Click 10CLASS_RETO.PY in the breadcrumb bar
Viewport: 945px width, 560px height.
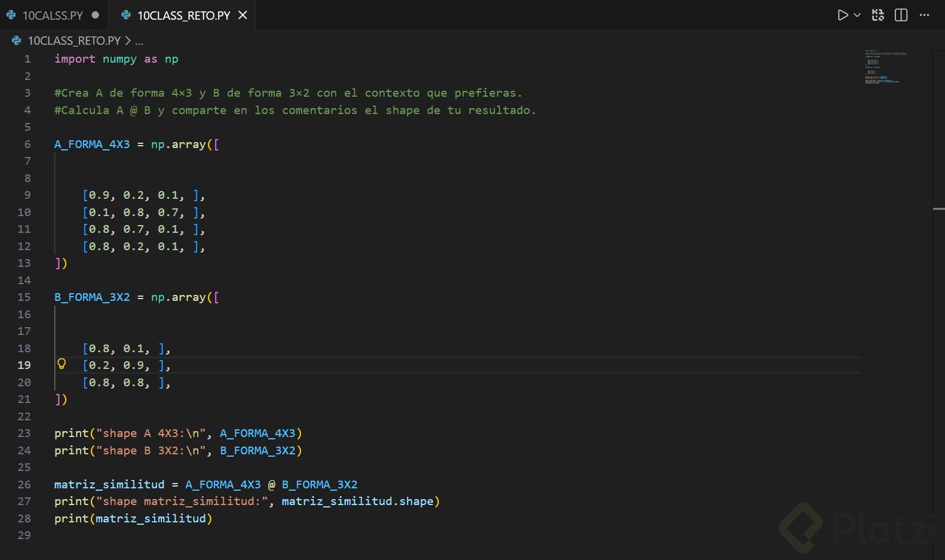pos(74,41)
